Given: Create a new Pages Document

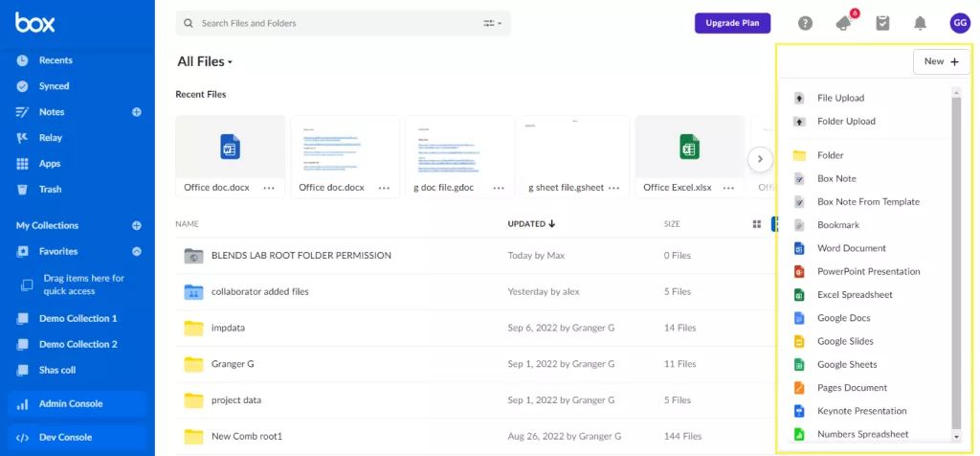Looking at the screenshot, I should [x=852, y=388].
